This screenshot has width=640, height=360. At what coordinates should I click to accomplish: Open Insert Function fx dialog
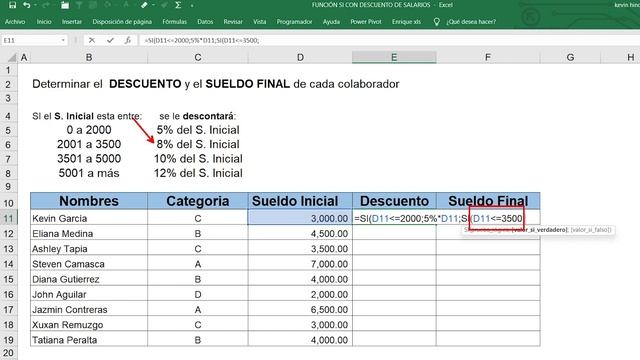128,40
